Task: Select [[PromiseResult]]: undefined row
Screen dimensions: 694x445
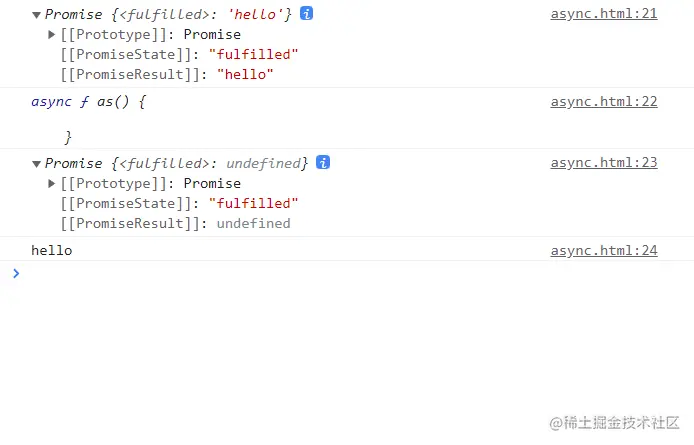Action: (x=175, y=224)
